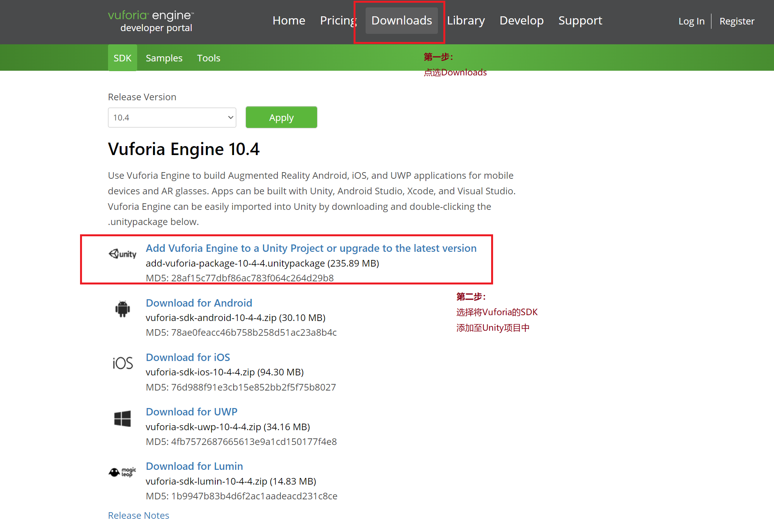
Task: Open the Tools section
Action: pos(209,58)
